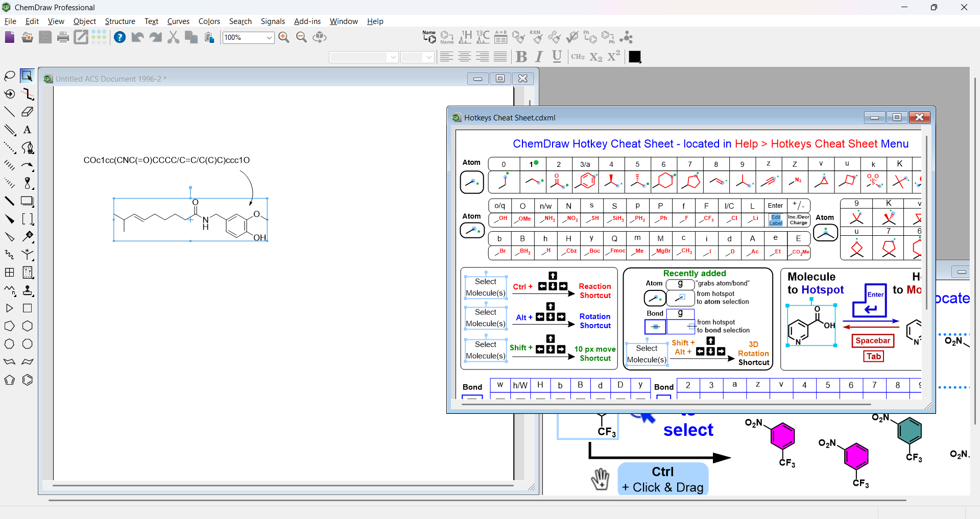Print the current document

(63, 37)
